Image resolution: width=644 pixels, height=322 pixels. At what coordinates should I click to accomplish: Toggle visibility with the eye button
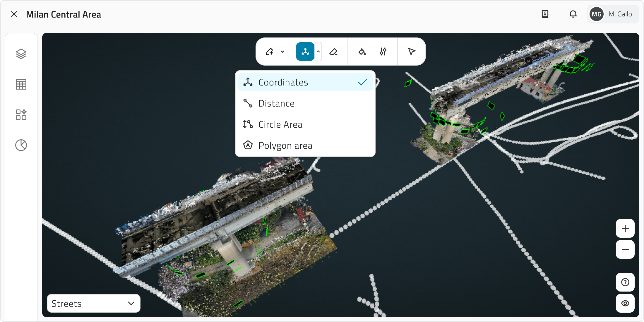point(625,303)
